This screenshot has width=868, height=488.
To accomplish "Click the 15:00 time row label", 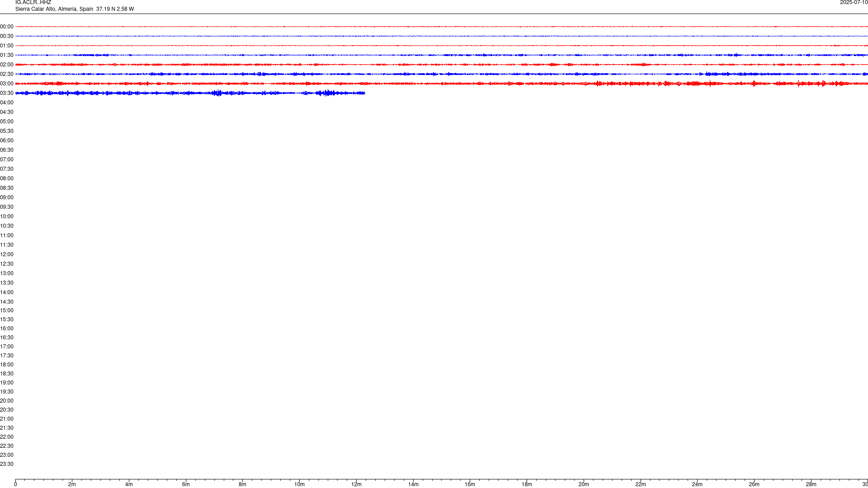I will pos(7,310).
